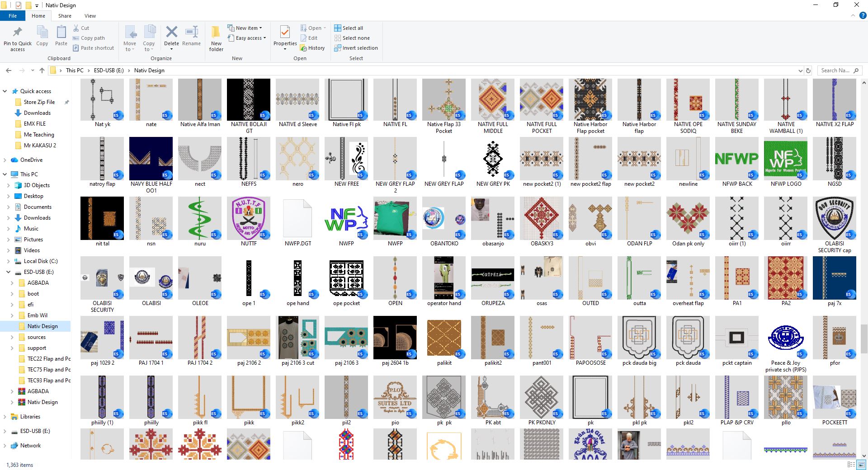
Task: Open the File menu tab
Action: (x=13, y=16)
